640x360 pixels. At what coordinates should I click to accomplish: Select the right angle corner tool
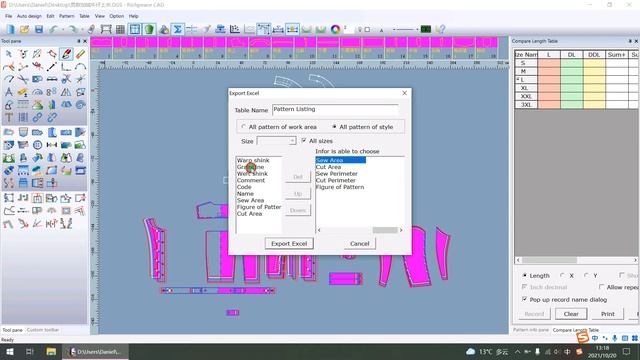pos(66,66)
